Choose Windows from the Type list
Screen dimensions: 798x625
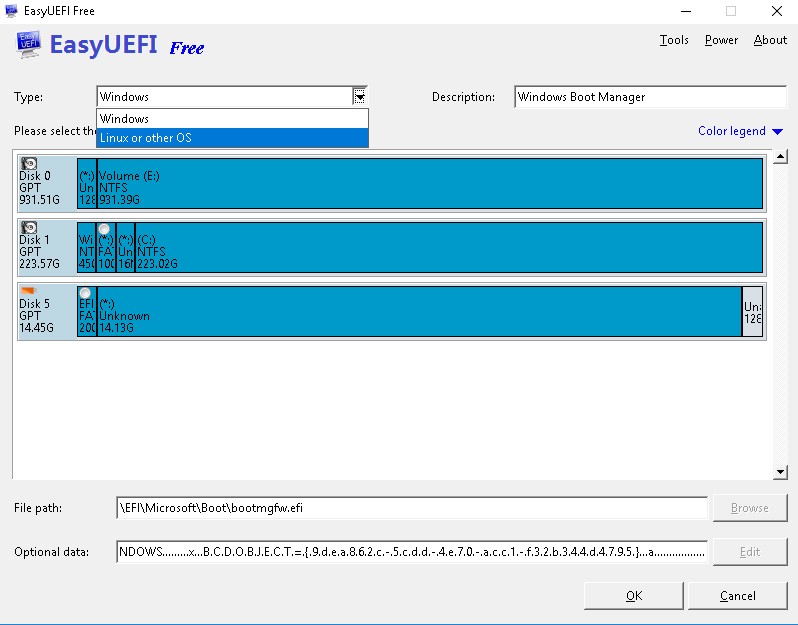(x=232, y=119)
